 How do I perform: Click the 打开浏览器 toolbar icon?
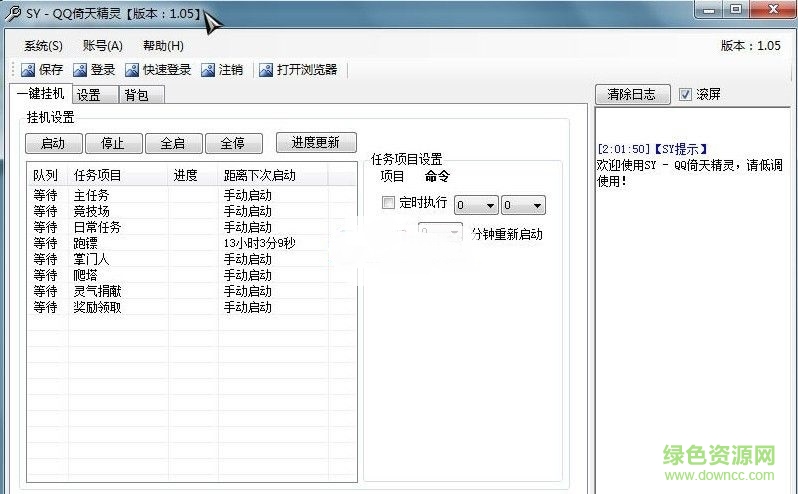pyautogui.click(x=266, y=70)
